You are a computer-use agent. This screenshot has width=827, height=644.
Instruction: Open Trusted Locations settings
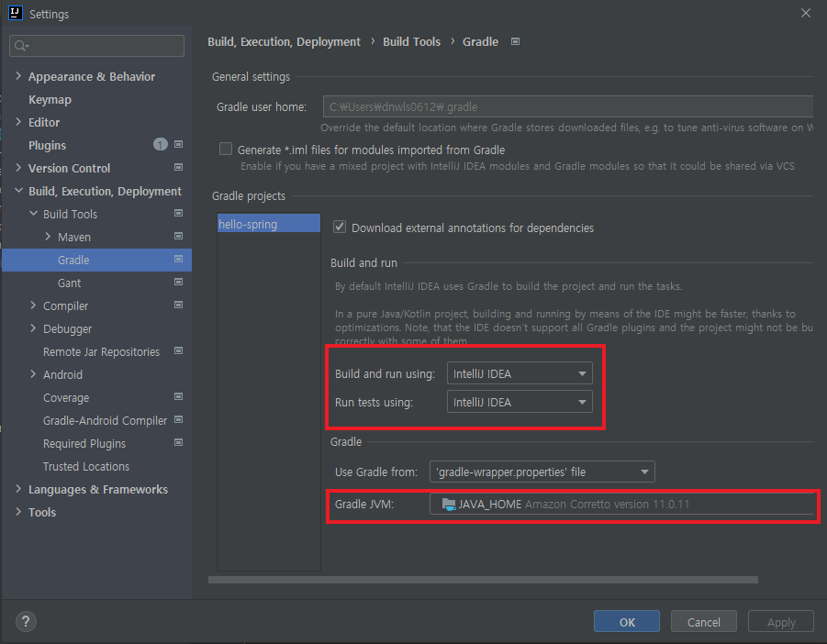point(86,466)
